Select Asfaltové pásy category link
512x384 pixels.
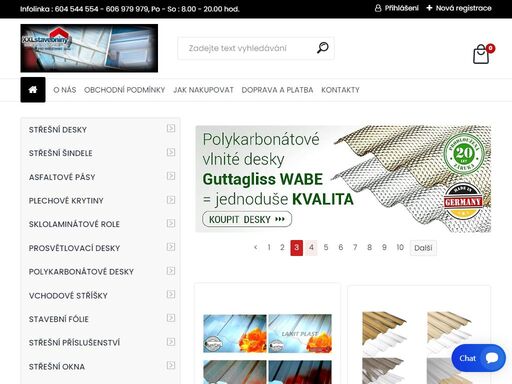62,177
